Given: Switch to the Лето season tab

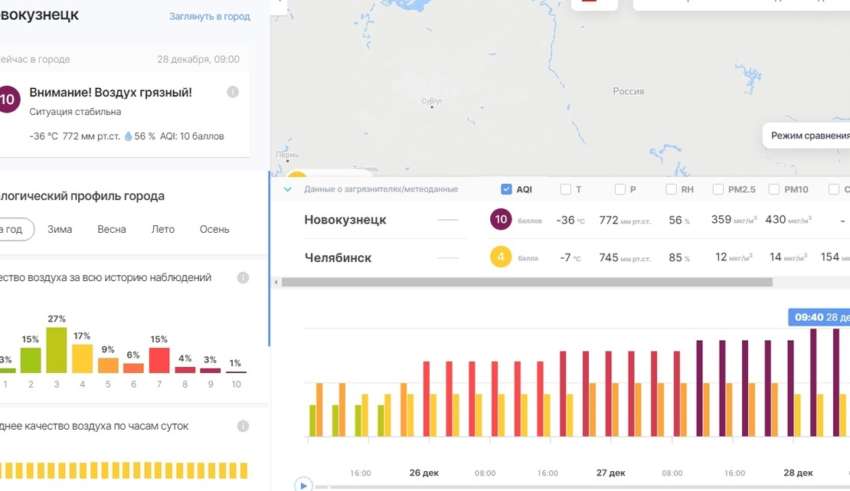Looking at the screenshot, I should pyautogui.click(x=162, y=229).
